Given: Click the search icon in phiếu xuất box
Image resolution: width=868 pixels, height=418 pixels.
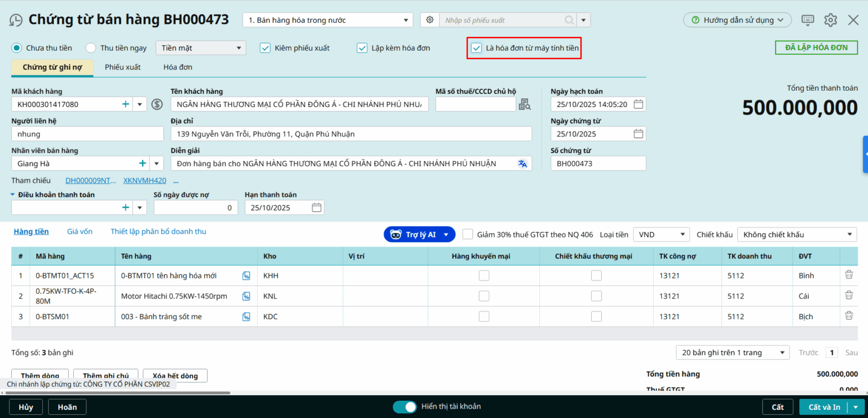Looking at the screenshot, I should click(x=569, y=20).
